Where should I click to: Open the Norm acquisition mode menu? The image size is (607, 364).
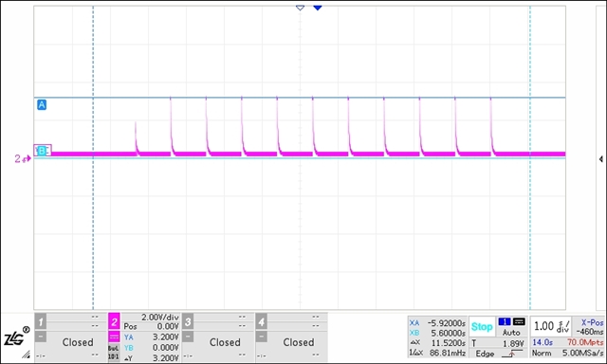point(542,354)
